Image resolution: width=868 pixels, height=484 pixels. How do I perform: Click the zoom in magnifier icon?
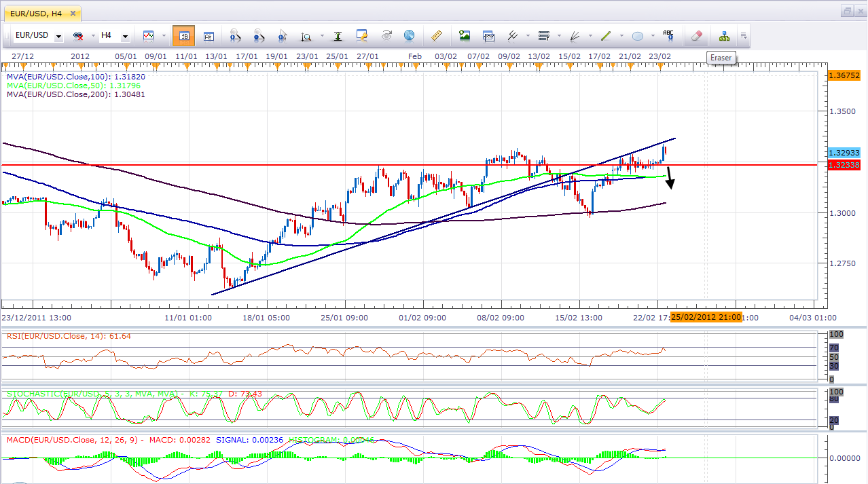[235, 35]
